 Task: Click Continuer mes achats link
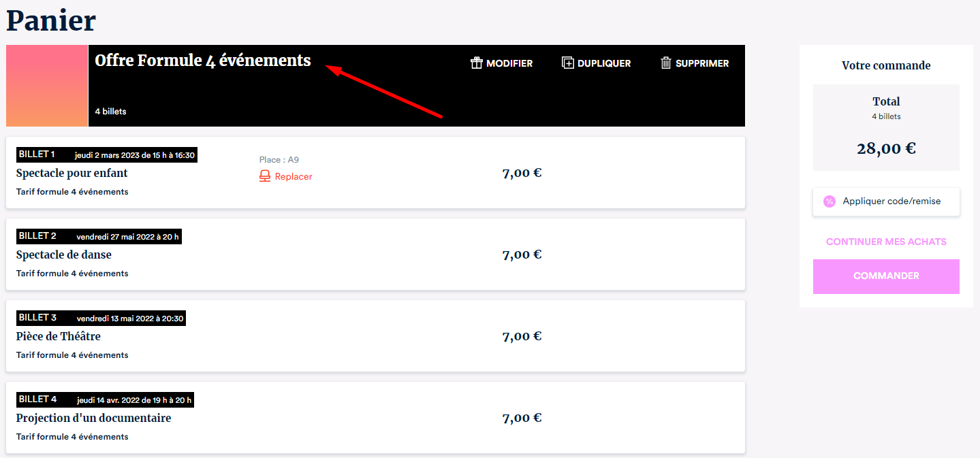tap(886, 242)
